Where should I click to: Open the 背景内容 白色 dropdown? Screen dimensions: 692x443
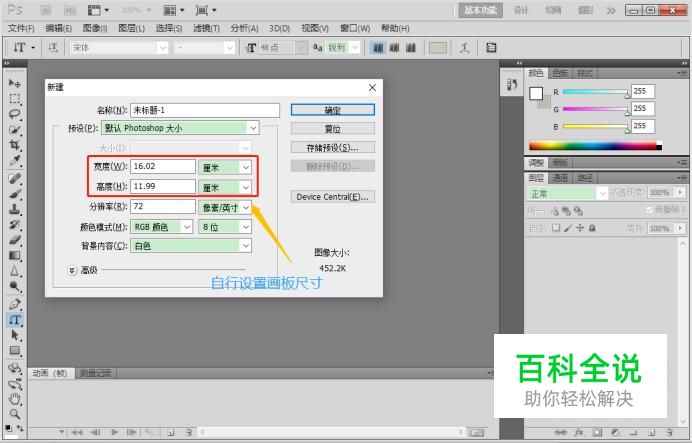coord(191,246)
